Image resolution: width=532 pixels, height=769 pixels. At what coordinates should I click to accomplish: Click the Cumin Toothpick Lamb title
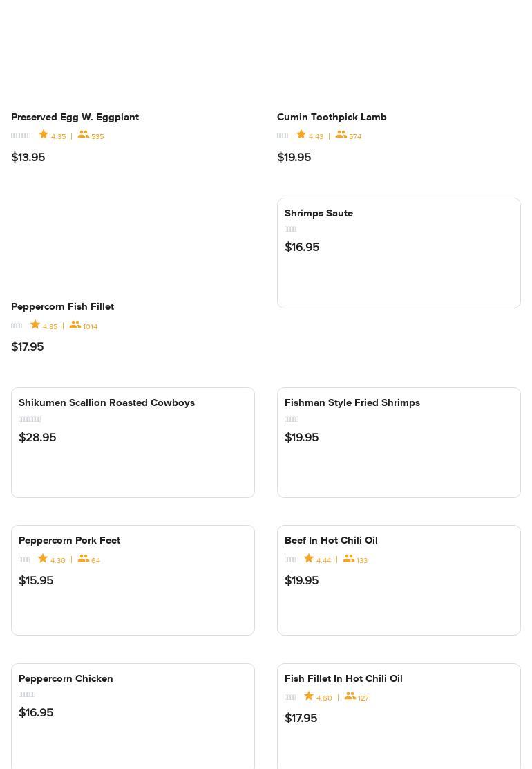point(332,117)
